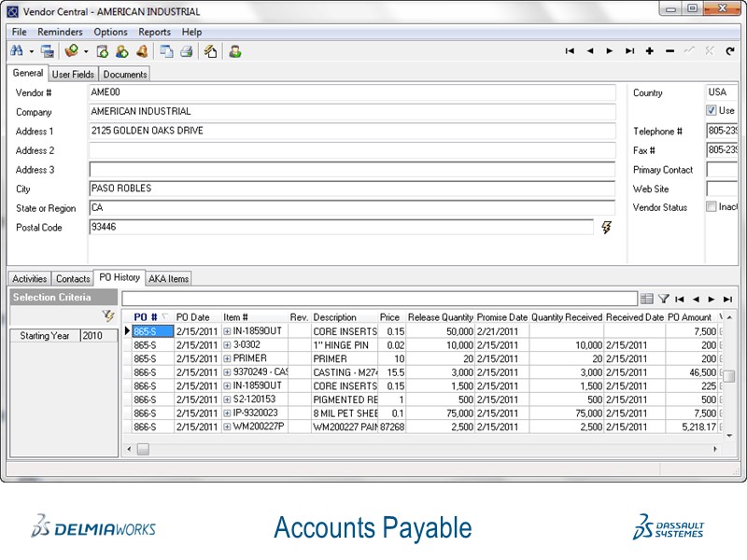This screenshot has width=747, height=560.
Task: Click the filter funnel icon above PO grid
Action: pyautogui.click(x=664, y=299)
